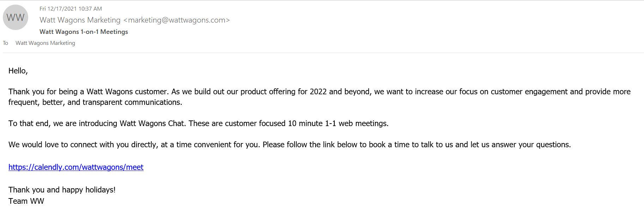644x214 pixels.
Task: Click the recipient Watt Wagons Marketing
Action: [45, 43]
